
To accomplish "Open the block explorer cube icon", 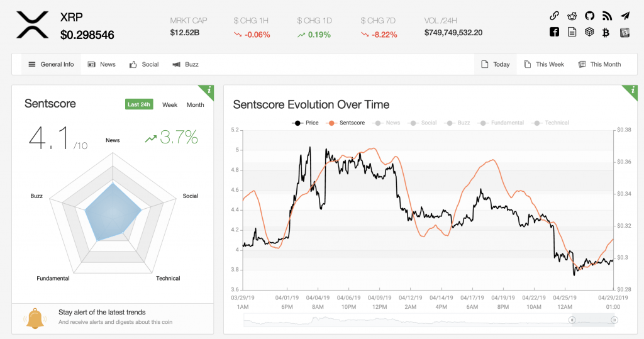I will (589, 32).
